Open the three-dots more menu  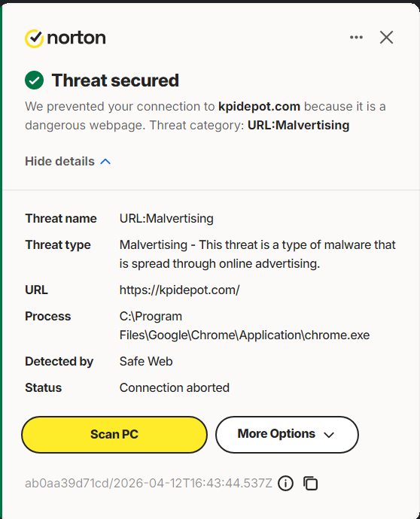point(357,37)
